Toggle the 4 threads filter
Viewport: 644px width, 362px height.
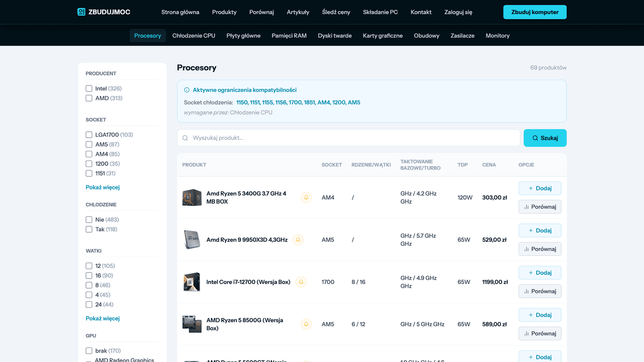89,295
